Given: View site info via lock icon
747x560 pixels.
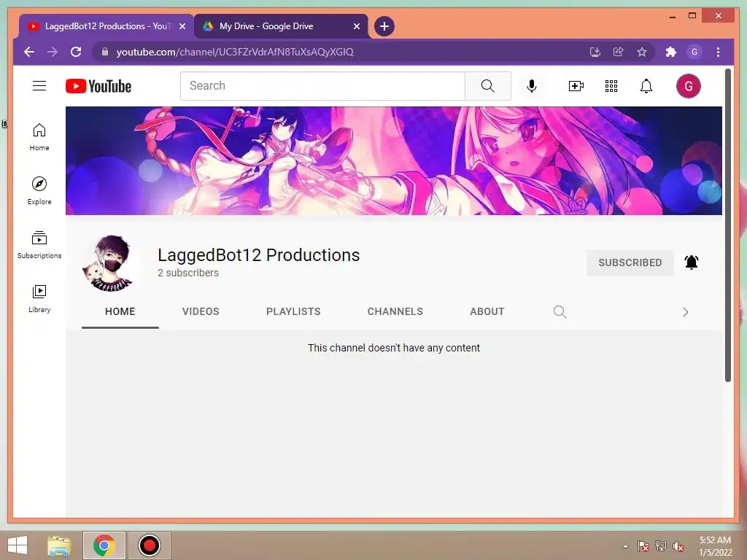Looking at the screenshot, I should [x=105, y=52].
